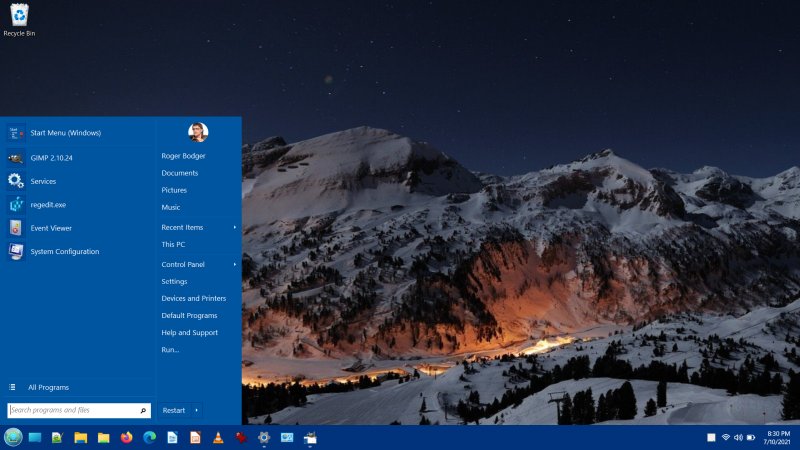Viewport: 800px width, 450px height.
Task: Select Devices and Printers
Action: point(193,298)
